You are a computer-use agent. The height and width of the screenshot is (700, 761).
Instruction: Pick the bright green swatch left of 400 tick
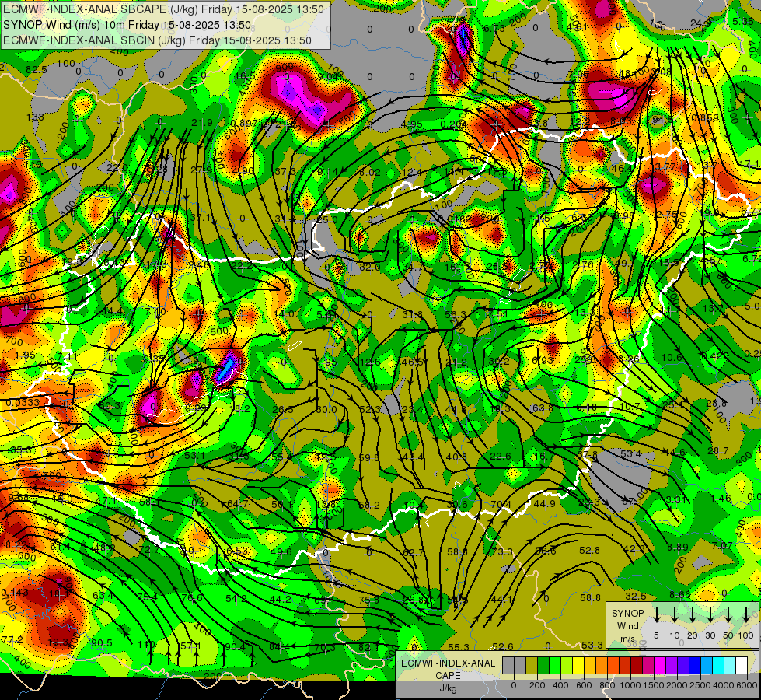click(555, 665)
